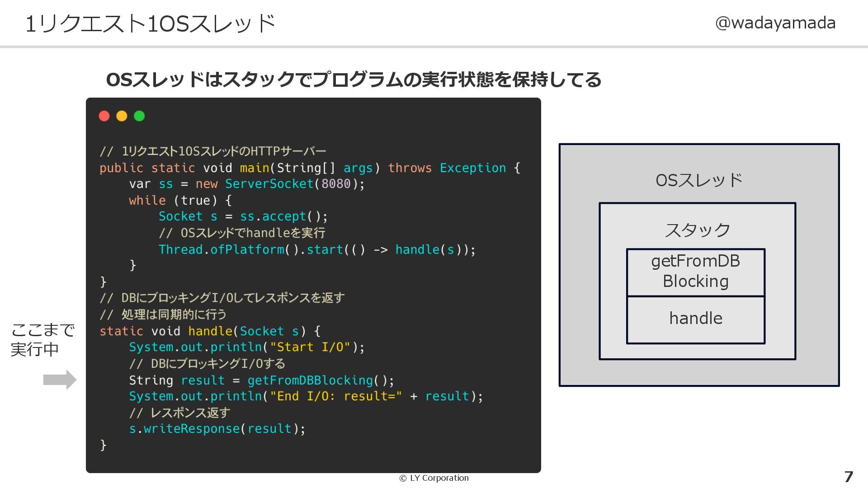868x488 pixels.
Task: Click the "Start I/O" string literal
Action: 310,347
